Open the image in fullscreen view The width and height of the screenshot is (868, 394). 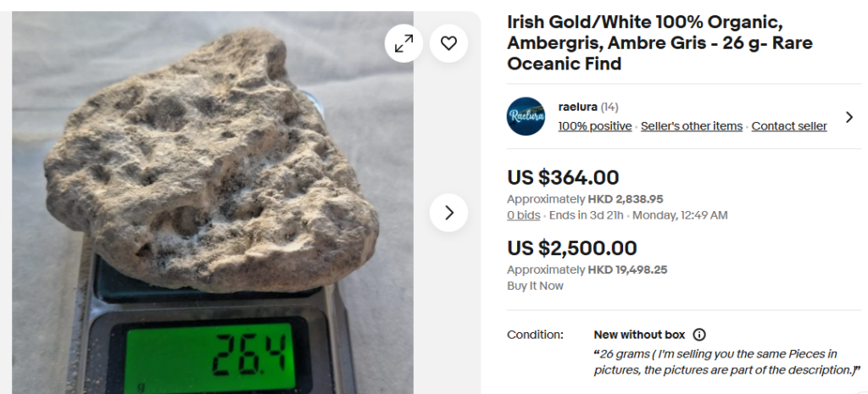coord(403,43)
